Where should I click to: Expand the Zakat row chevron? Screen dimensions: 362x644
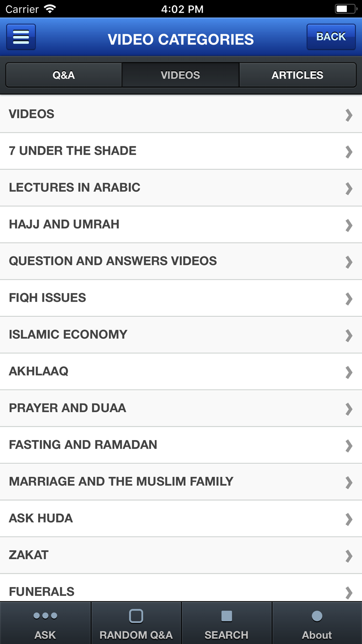(x=349, y=556)
